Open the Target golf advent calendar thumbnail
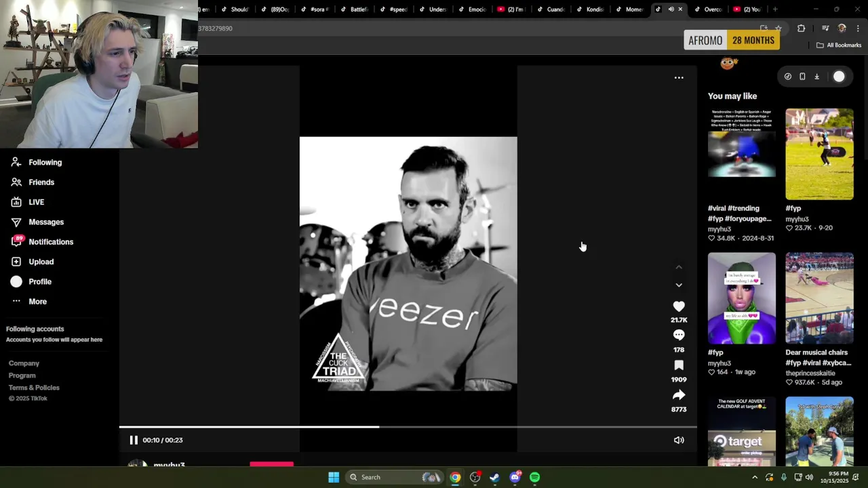Screen dimensions: 868x488 click(x=742, y=432)
